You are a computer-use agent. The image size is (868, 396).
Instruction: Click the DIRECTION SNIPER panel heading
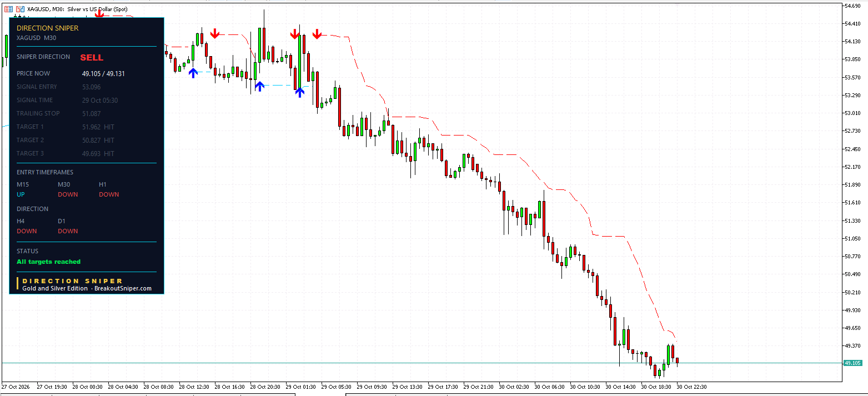point(48,28)
